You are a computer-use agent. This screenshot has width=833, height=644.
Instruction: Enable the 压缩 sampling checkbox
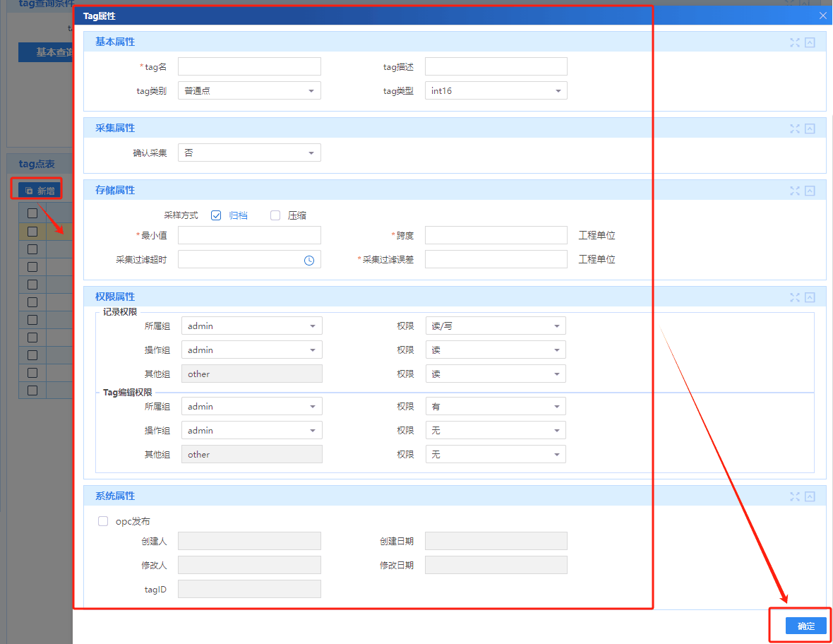[x=275, y=215]
